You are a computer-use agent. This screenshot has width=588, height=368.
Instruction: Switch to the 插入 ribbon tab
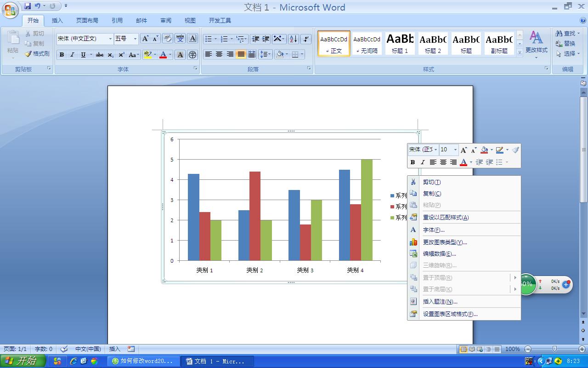(x=57, y=20)
